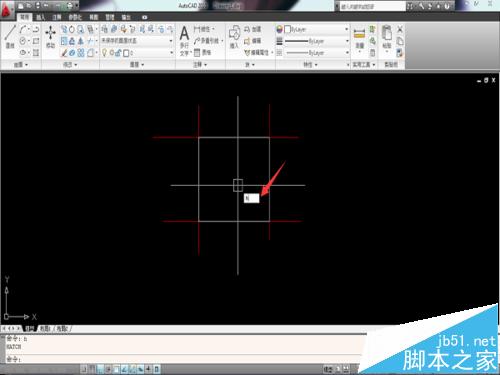Toggle layer on/off lightbulb in layer dropdown
This screenshot has width=500, height=375.
pos(104,53)
